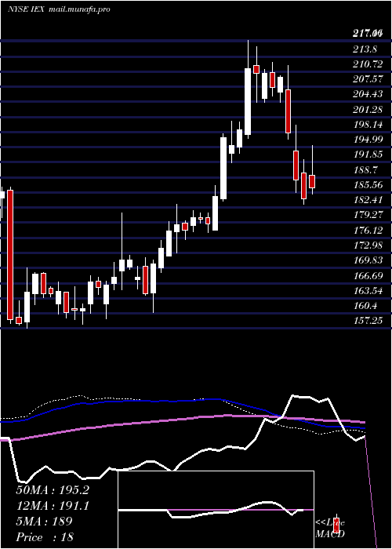Click the 201.28 price axis label

(x=367, y=110)
